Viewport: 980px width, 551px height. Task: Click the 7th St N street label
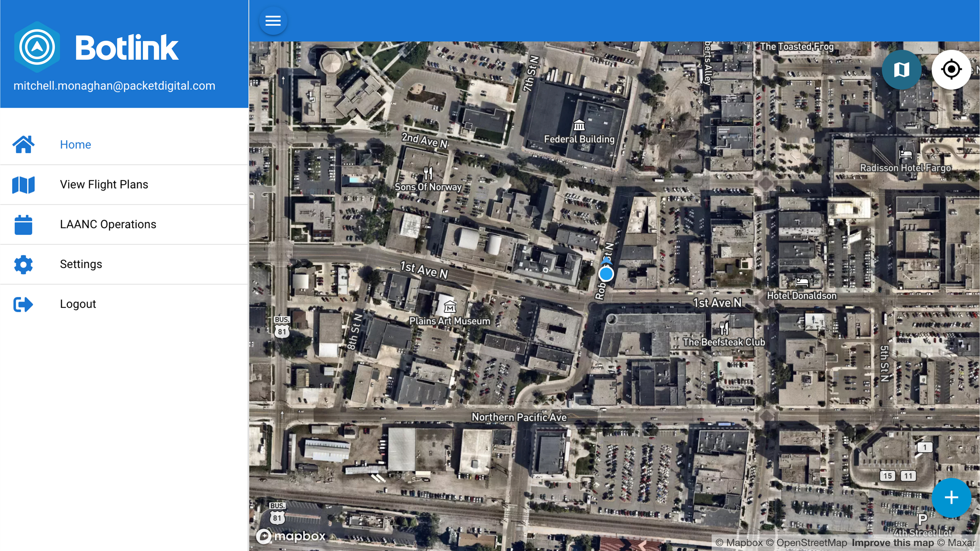531,74
